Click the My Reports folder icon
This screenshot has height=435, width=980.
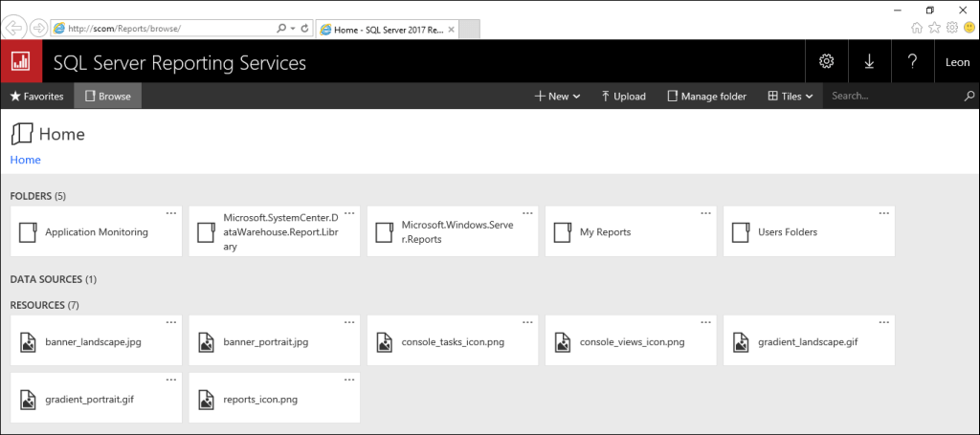[563, 232]
